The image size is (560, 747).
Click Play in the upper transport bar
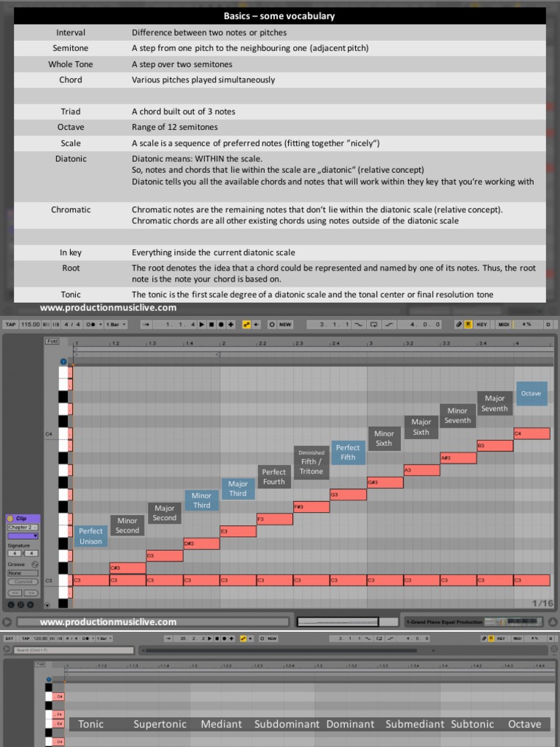(x=201, y=325)
